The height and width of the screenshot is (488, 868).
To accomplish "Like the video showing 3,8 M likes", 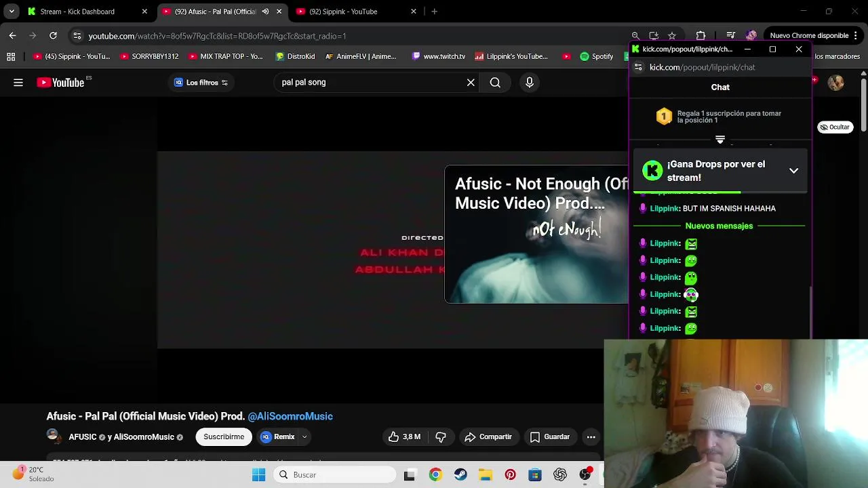I will [404, 437].
